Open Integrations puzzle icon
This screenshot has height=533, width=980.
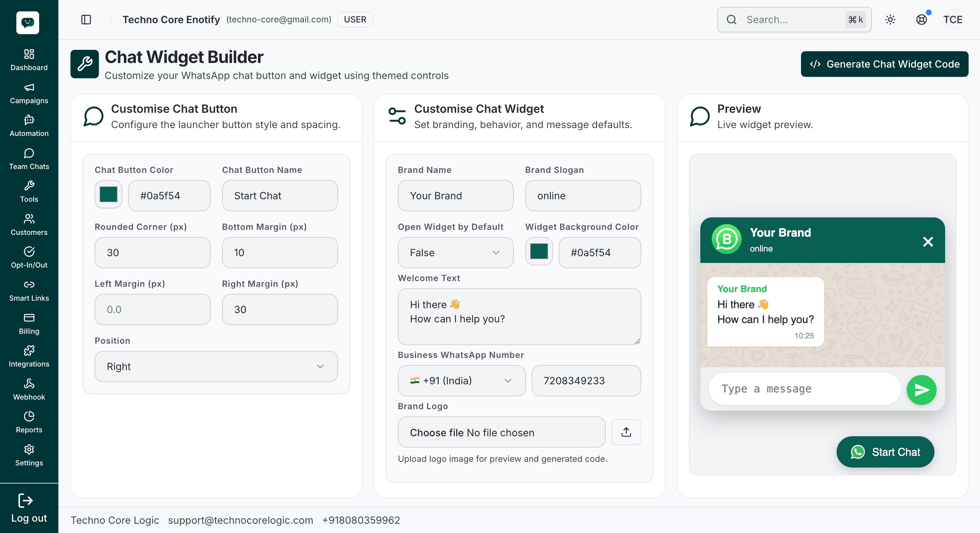pyautogui.click(x=29, y=350)
